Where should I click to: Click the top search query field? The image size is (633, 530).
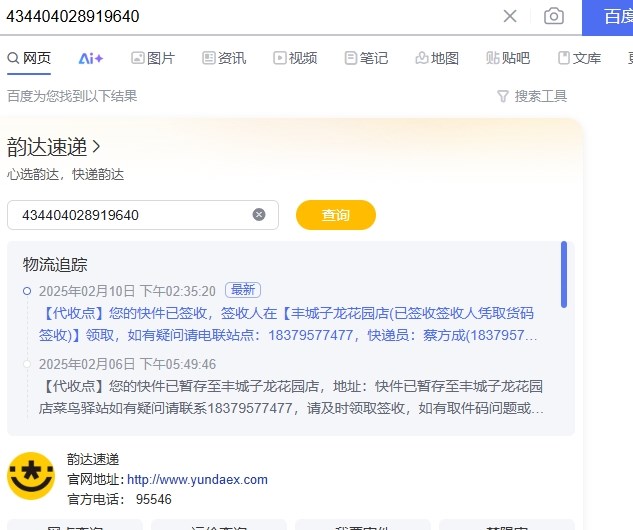(x=250, y=17)
